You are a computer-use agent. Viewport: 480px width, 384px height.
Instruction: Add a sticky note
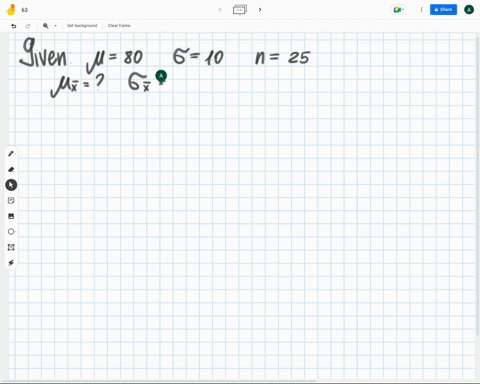tap(11, 200)
